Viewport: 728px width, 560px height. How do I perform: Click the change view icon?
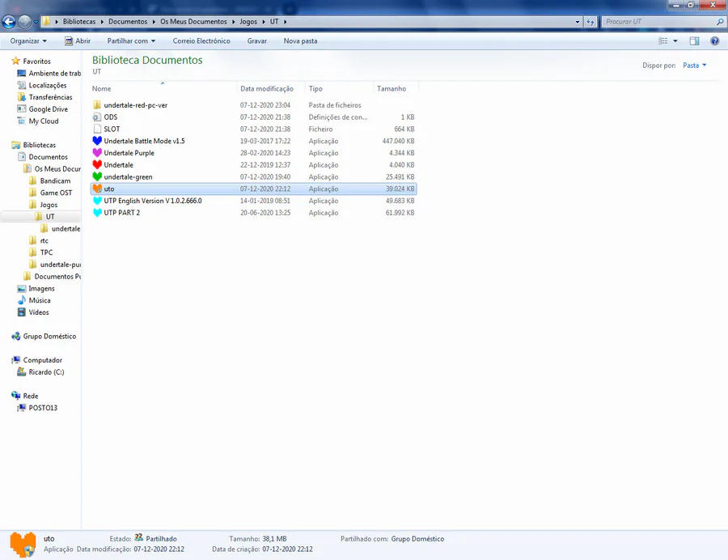(x=663, y=40)
